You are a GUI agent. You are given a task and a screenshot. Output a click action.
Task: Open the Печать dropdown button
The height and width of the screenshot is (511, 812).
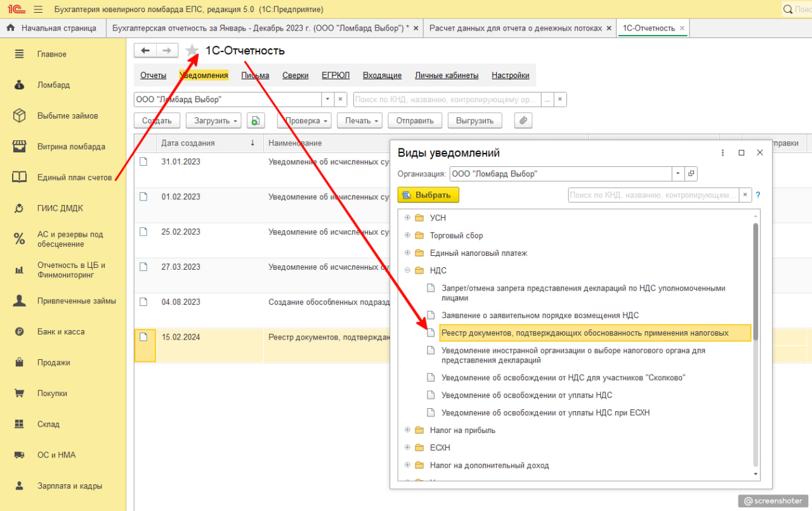click(x=360, y=121)
